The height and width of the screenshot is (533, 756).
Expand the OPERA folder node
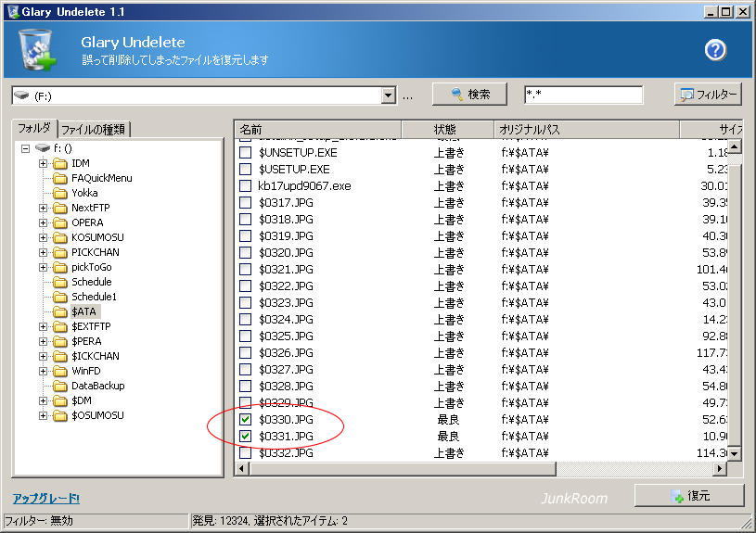pos(43,223)
